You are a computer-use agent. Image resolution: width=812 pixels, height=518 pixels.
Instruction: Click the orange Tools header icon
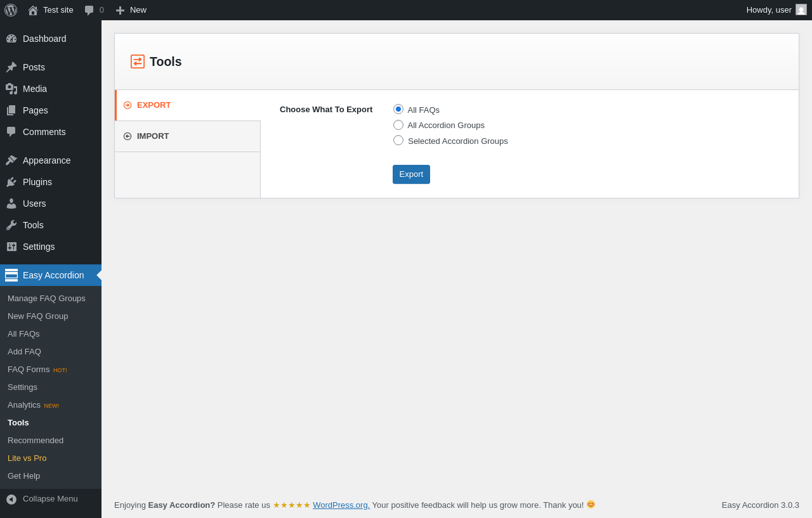click(138, 62)
